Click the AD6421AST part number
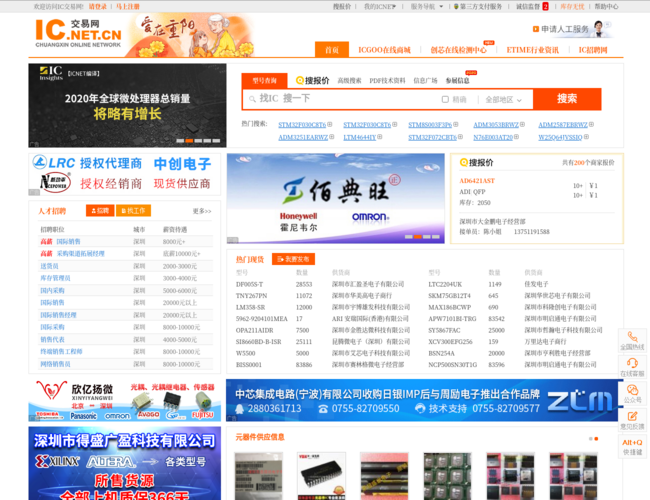 477,181
